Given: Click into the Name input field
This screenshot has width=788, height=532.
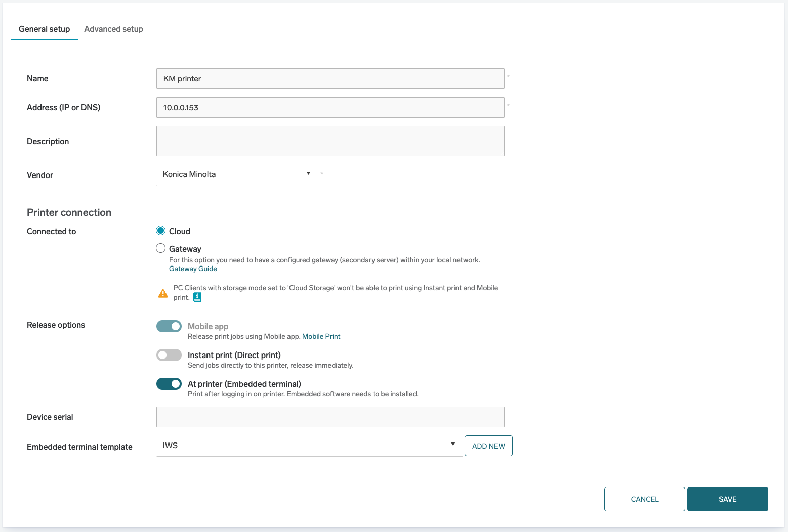Looking at the screenshot, I should [x=330, y=79].
